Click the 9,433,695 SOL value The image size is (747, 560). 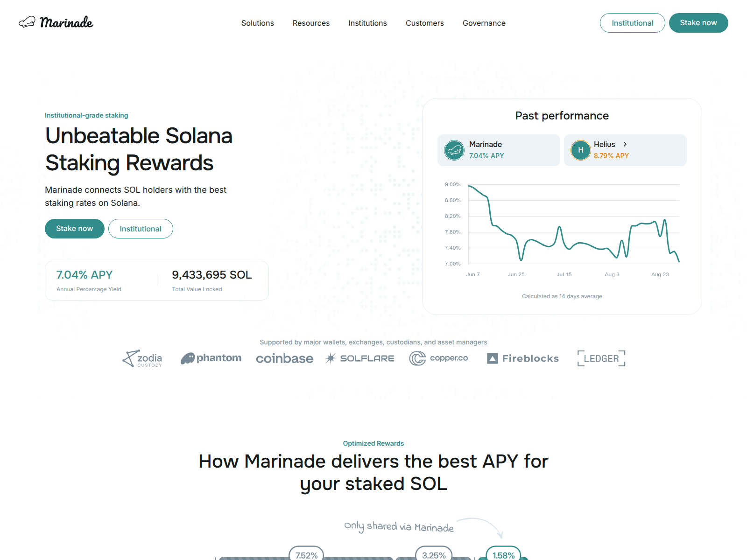coord(212,275)
